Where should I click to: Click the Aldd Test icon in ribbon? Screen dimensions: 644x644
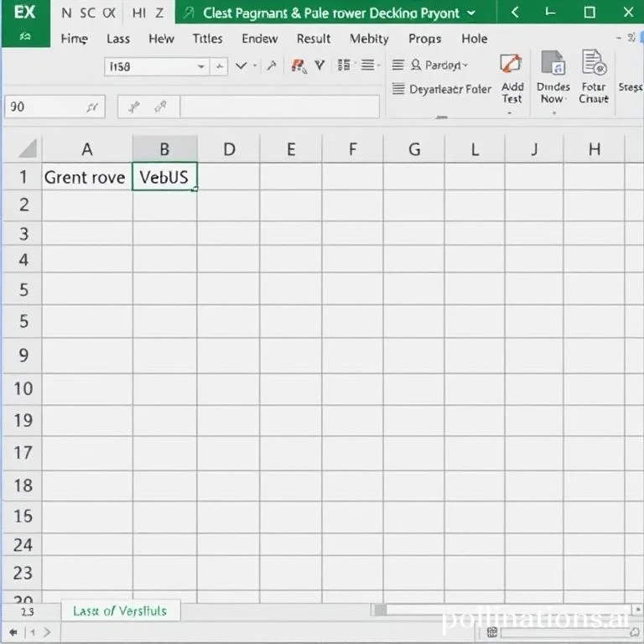click(x=512, y=65)
